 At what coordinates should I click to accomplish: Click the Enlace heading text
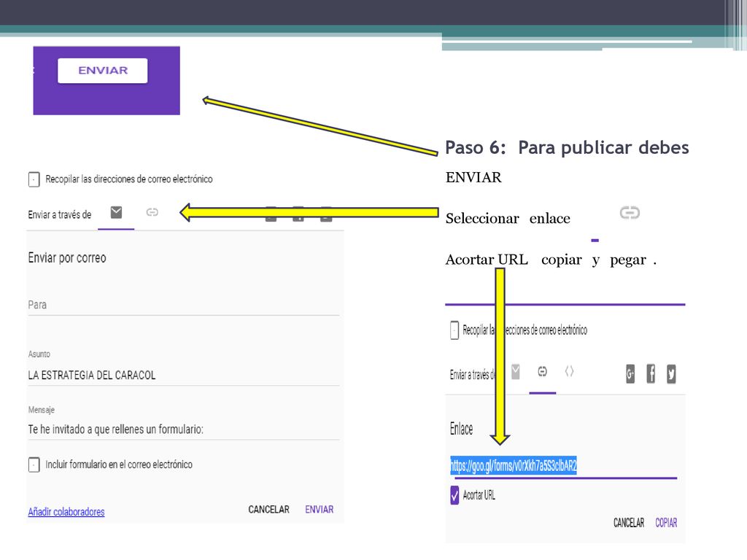point(461,429)
